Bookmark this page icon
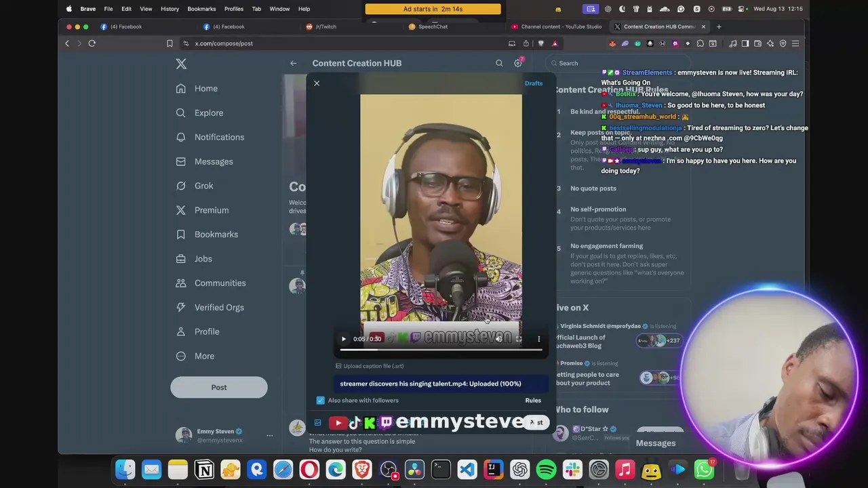 (x=170, y=43)
